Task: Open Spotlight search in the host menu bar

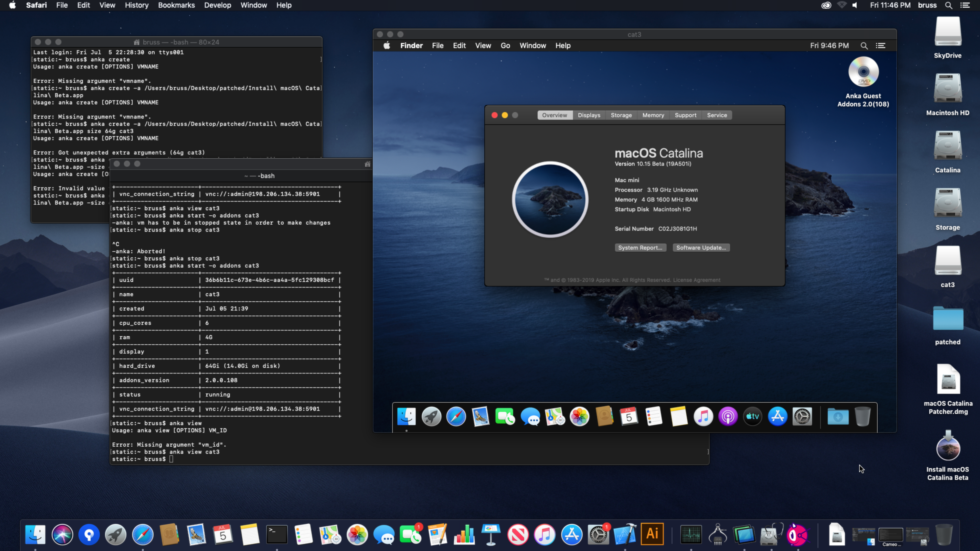Action: 949,5
